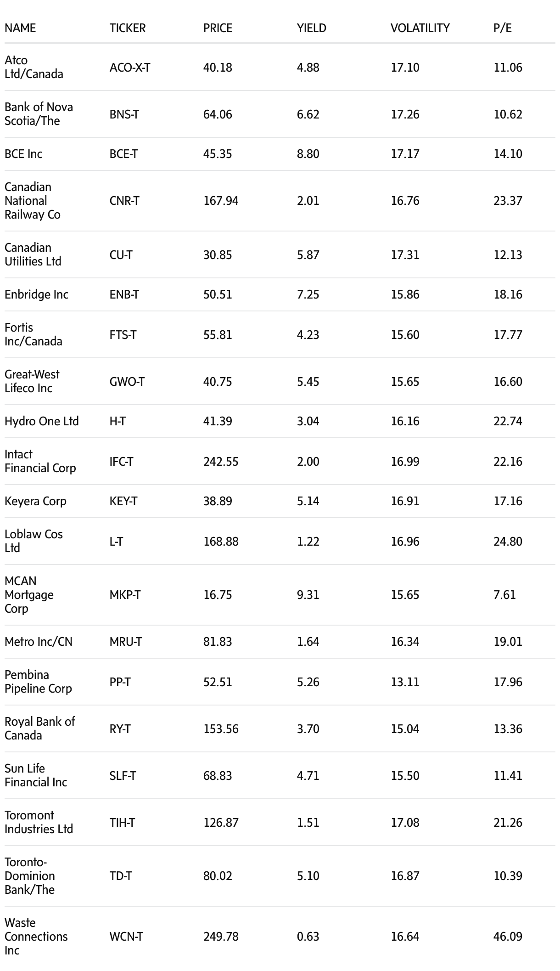Click the VOLATILITY column header

pyautogui.click(x=420, y=28)
